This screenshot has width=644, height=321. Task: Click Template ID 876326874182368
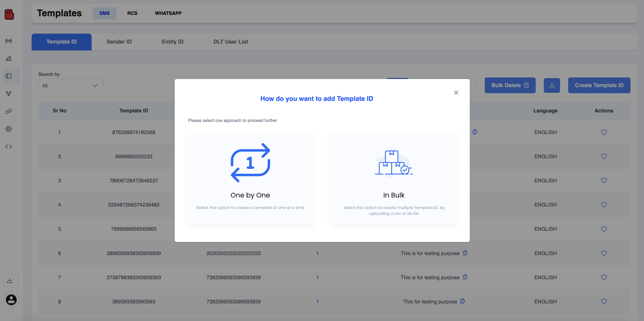click(x=134, y=132)
